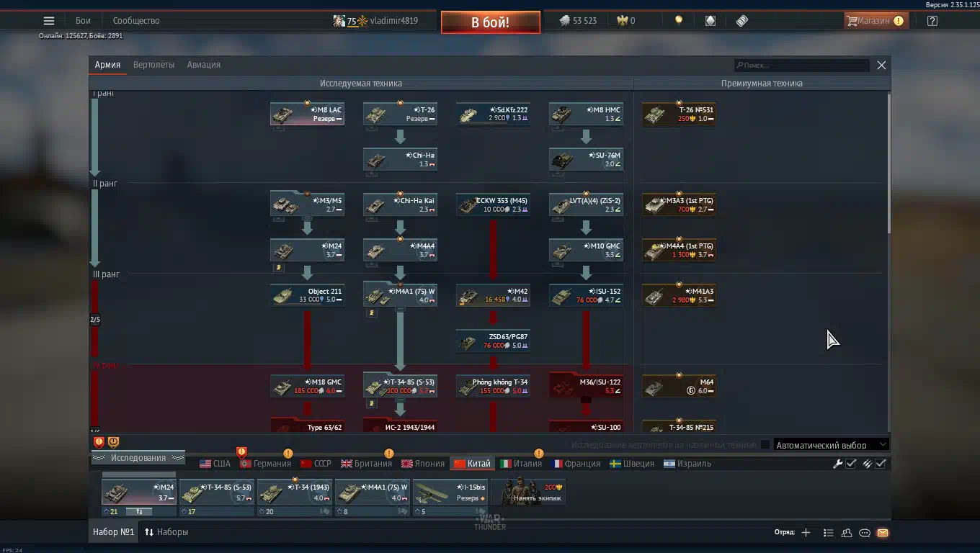The width and height of the screenshot is (980, 553).
Task: Select the Италия nation tab
Action: (x=521, y=464)
